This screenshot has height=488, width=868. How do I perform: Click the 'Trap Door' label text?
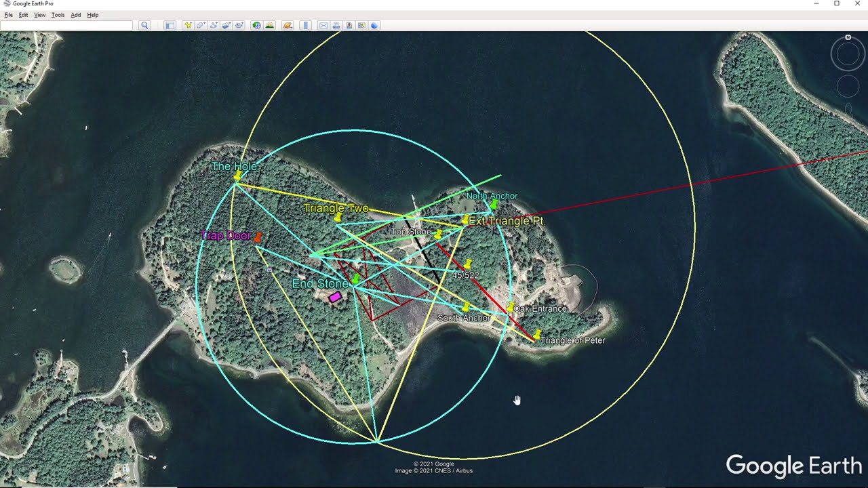pos(226,236)
